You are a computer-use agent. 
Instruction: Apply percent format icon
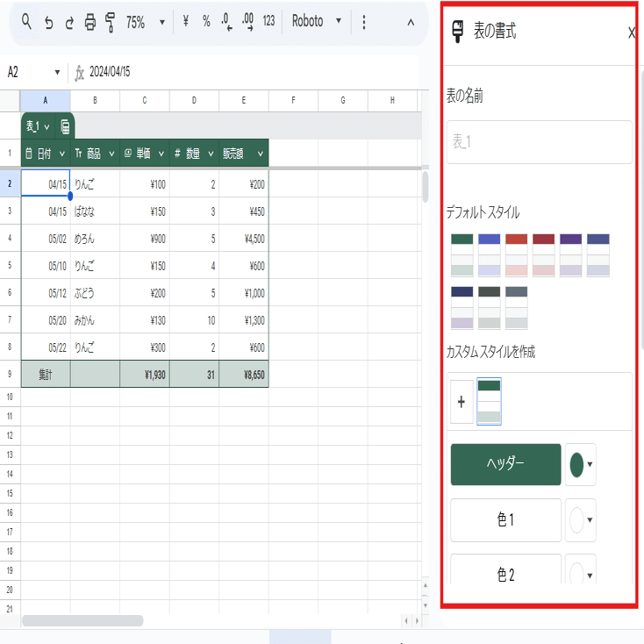click(206, 21)
